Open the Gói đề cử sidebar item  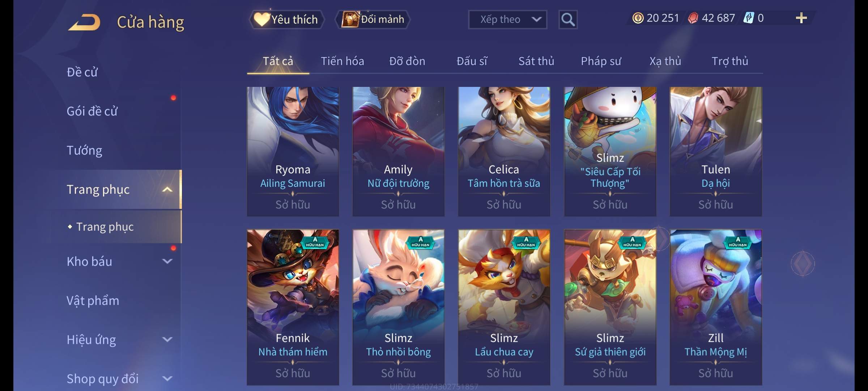(92, 111)
